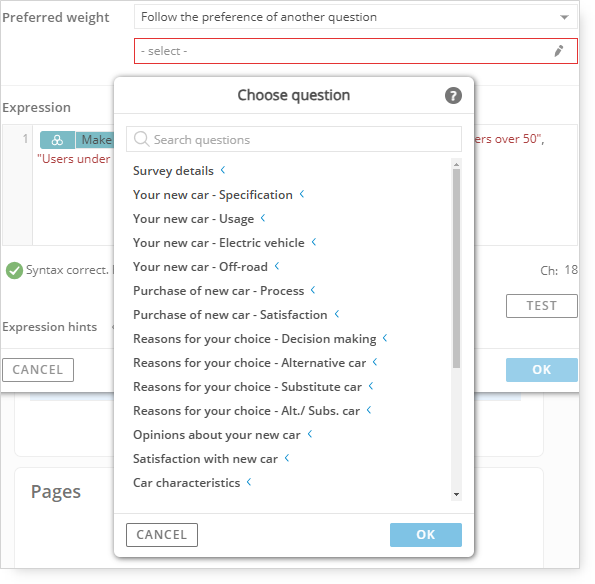The height and width of the screenshot is (584, 595).
Task: Click CANCEL in Choose question dialog
Action: point(162,535)
